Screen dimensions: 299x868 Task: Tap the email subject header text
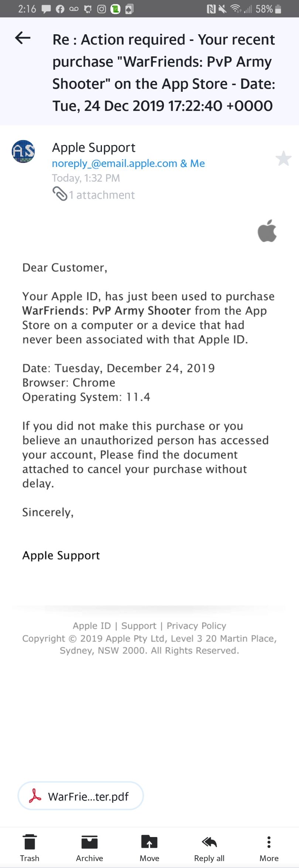pyautogui.click(x=164, y=73)
